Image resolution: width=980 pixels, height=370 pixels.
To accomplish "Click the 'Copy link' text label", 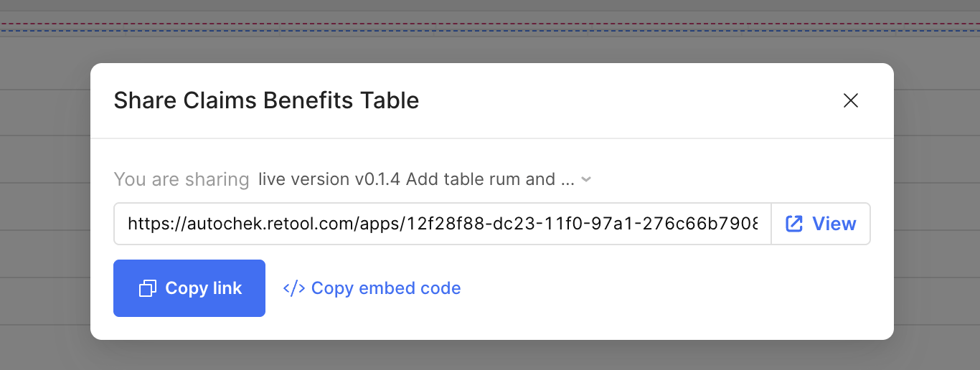I will point(204,288).
